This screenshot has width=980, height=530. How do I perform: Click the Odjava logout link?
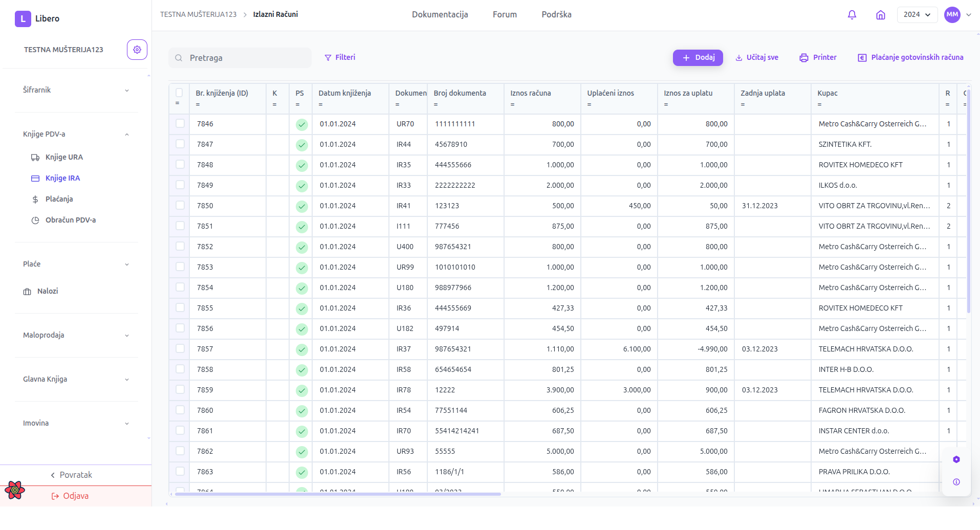(75, 496)
